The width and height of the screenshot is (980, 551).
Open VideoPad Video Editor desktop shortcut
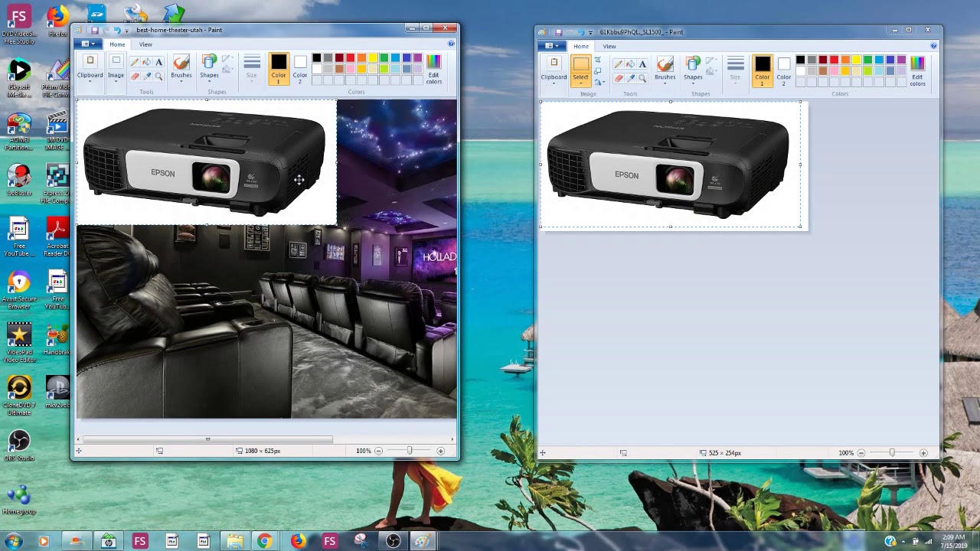(19, 343)
